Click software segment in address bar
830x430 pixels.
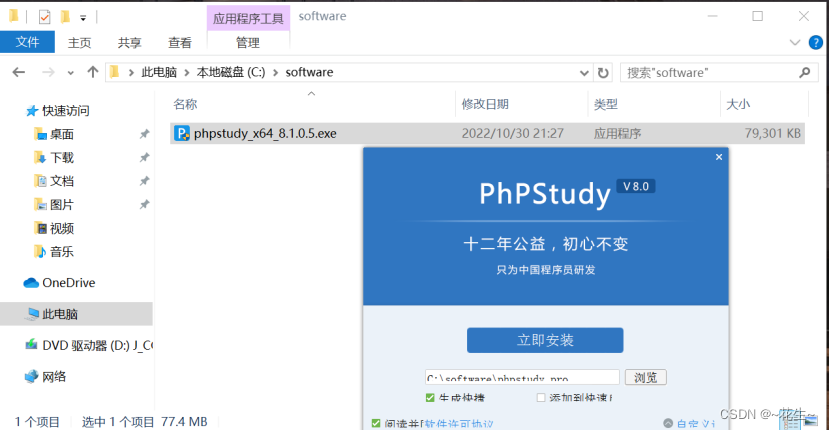tap(309, 73)
